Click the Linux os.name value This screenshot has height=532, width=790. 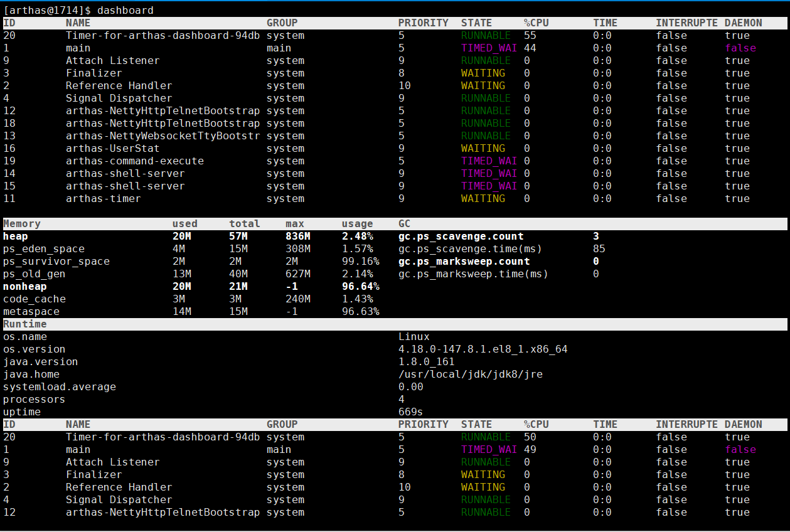[x=414, y=337]
